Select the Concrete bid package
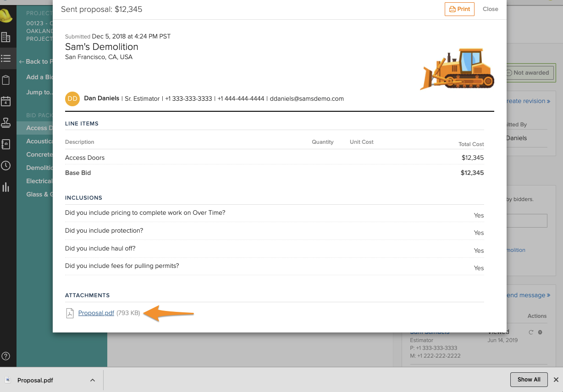 39,154
